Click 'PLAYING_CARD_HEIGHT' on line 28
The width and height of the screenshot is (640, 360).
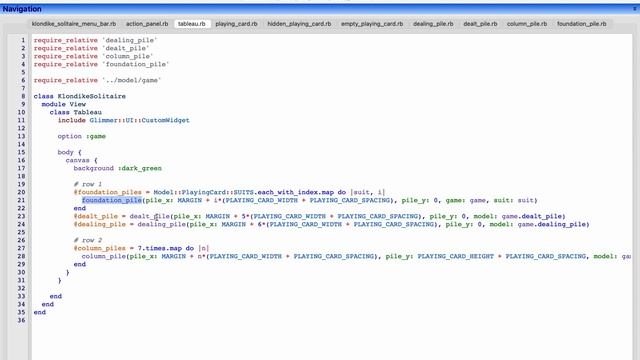coord(455,256)
